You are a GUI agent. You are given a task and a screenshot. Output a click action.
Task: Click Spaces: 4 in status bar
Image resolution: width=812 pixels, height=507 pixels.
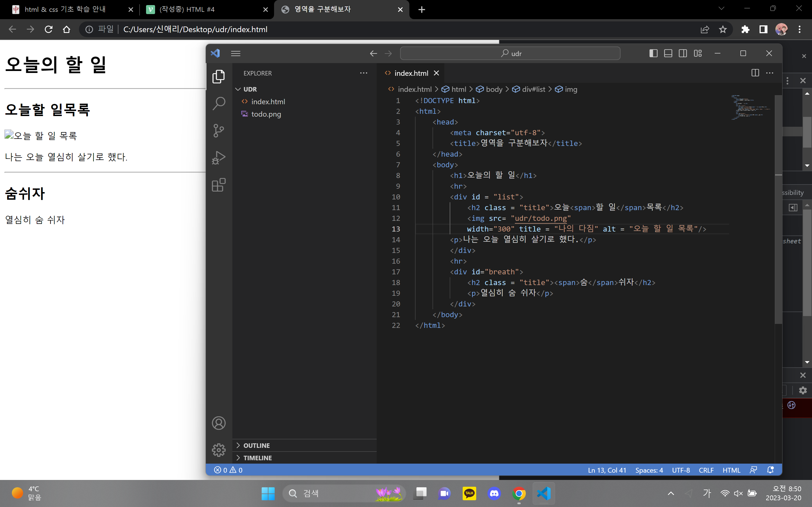point(649,470)
